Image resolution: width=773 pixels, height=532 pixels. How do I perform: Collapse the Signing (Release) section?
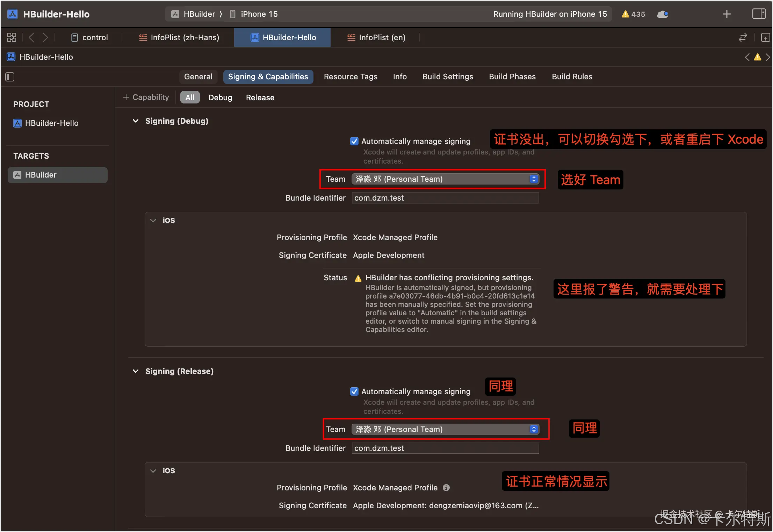pyautogui.click(x=136, y=371)
